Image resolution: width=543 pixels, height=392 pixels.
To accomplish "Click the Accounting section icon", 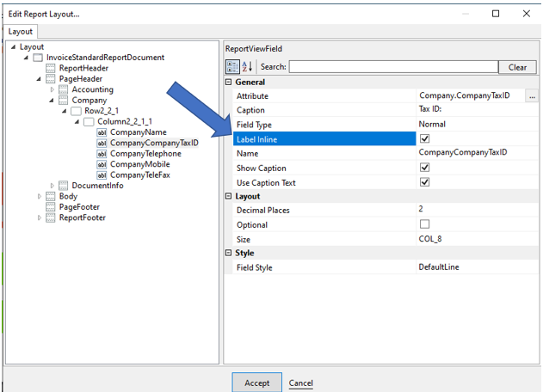I will click(64, 89).
